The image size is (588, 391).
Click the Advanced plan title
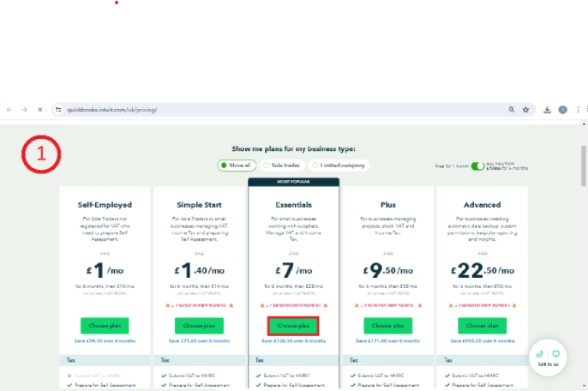point(483,205)
